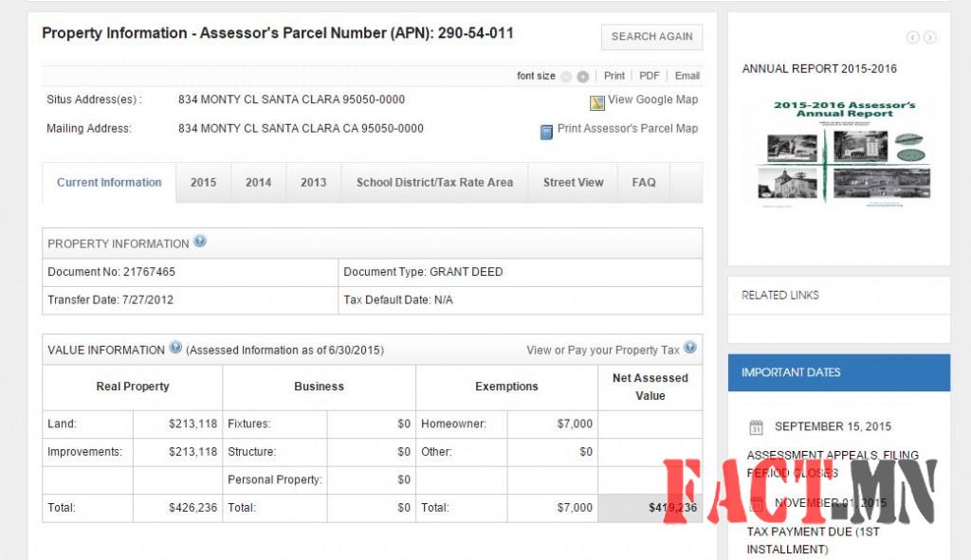Select the 2013 tab

pyautogui.click(x=313, y=183)
